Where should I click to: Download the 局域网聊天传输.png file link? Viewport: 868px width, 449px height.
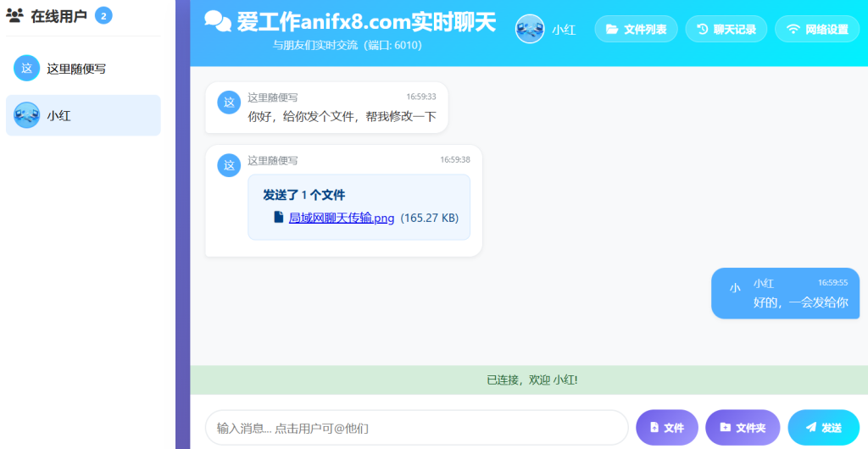coord(342,218)
